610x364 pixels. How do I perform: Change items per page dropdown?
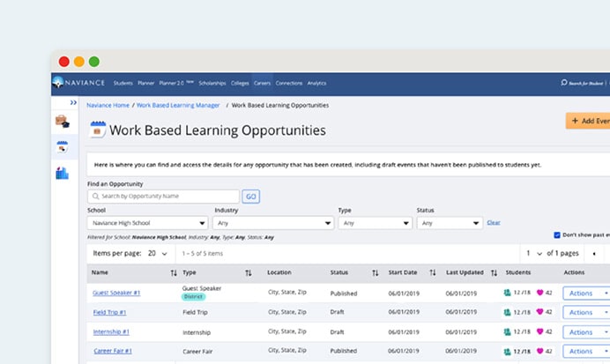click(158, 254)
